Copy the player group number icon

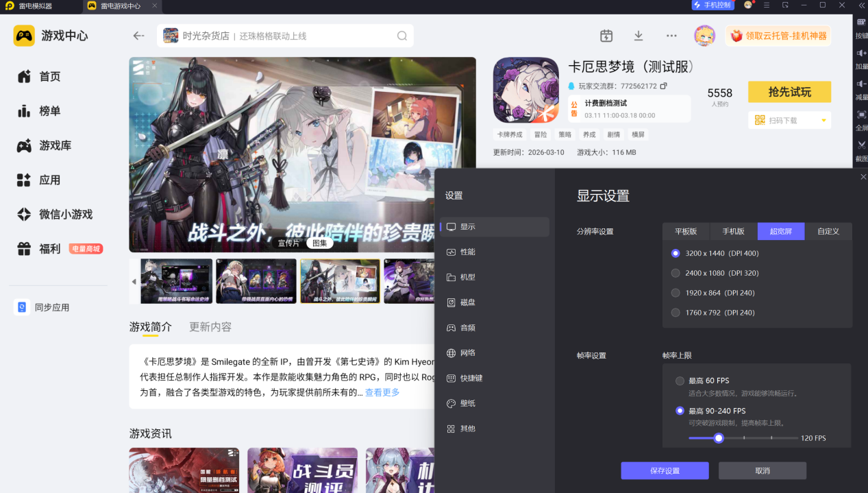(664, 86)
